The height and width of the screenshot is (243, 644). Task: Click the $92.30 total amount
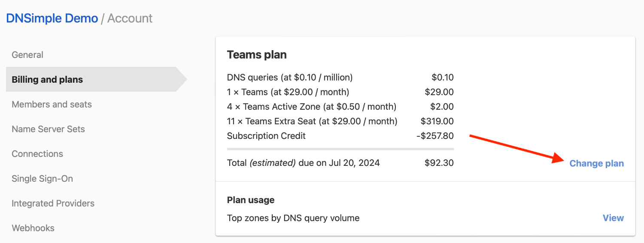[439, 163]
